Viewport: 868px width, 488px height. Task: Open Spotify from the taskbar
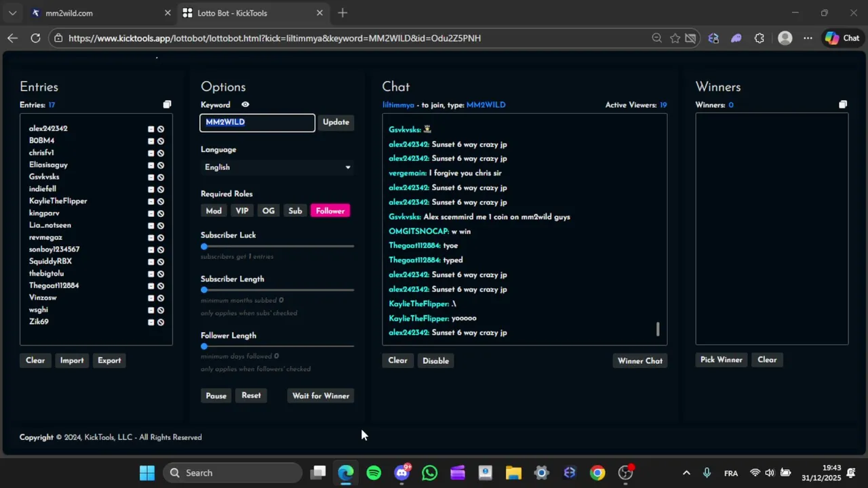point(374,473)
